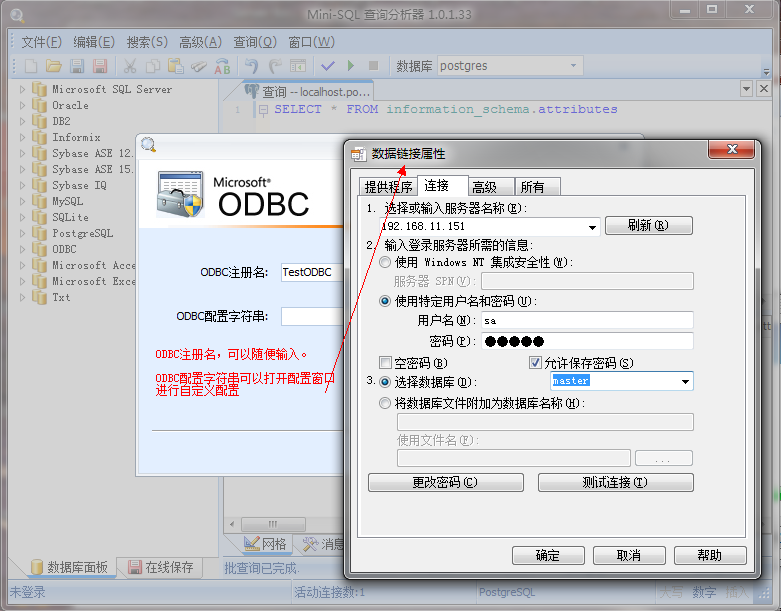Click the 数据库面板 cylinder icon
This screenshot has height=611, width=781.
pyautogui.click(x=36, y=567)
